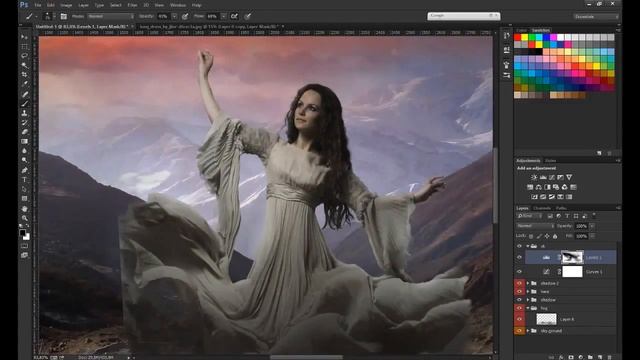
Task: Open the Filter menu
Action: click(x=132, y=5)
